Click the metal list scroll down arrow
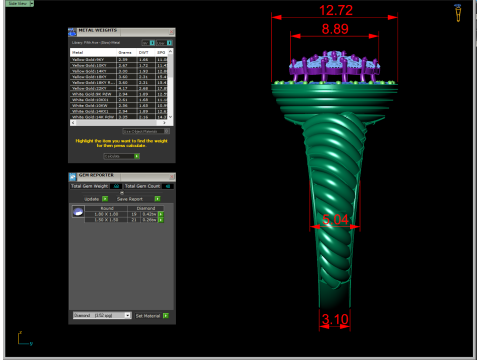The height and width of the screenshot is (360, 480). point(170,117)
